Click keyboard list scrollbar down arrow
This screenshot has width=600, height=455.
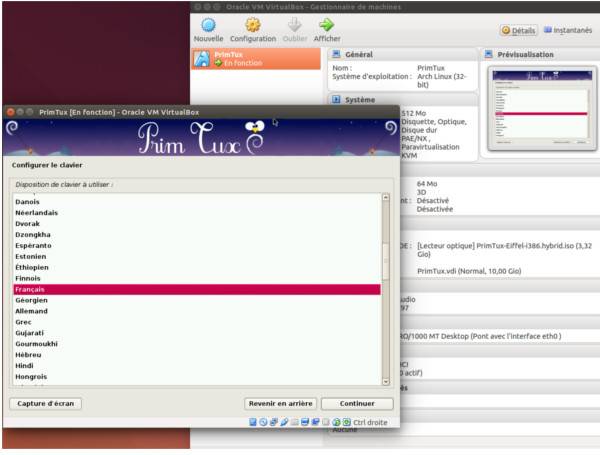click(386, 382)
